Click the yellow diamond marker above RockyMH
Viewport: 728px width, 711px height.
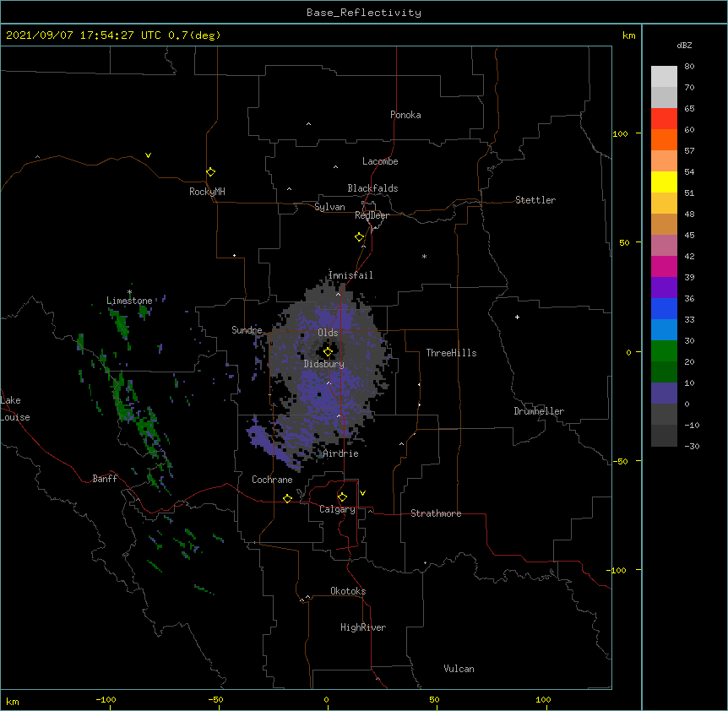click(x=211, y=172)
